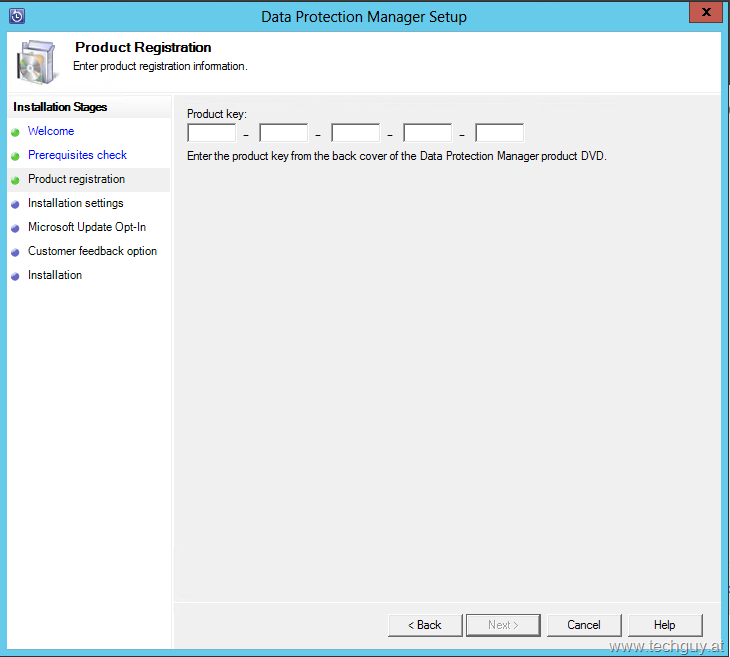Focus the fifth product key field

coord(500,133)
